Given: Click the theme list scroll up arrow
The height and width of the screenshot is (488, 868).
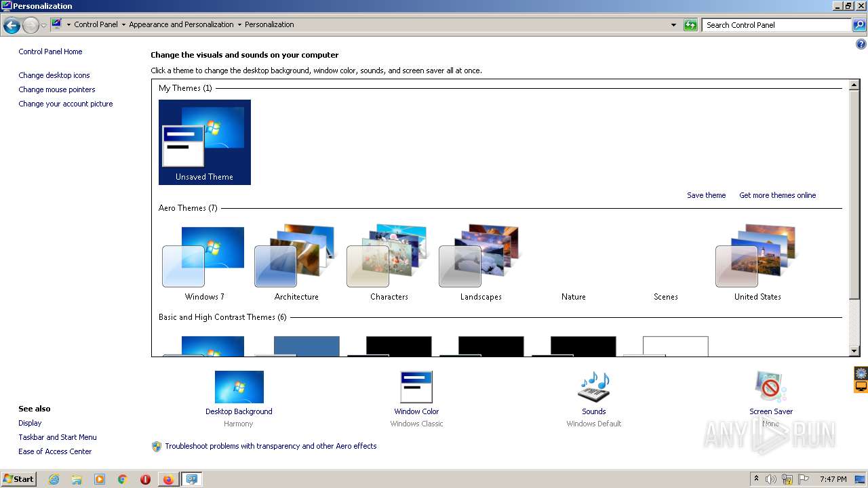Looking at the screenshot, I should pyautogui.click(x=854, y=85).
